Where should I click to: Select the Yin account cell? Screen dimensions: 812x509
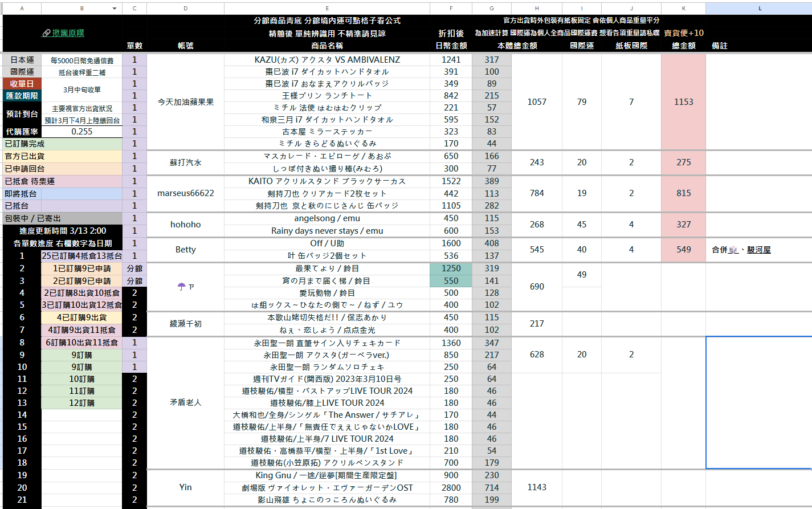[x=185, y=487]
